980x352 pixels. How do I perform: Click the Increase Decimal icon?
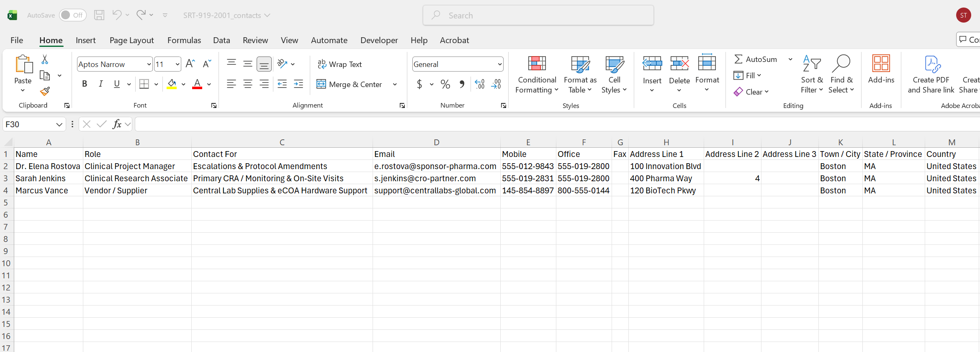tap(480, 84)
